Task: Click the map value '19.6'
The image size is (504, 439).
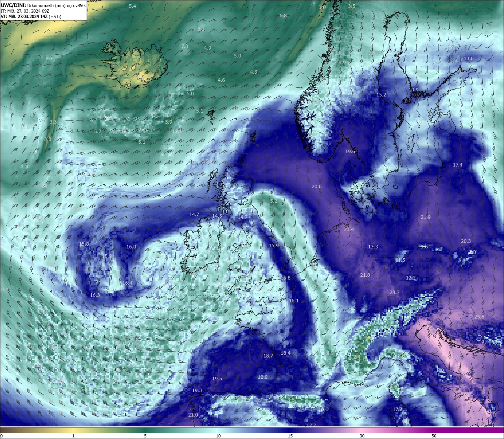Action: click(x=350, y=152)
